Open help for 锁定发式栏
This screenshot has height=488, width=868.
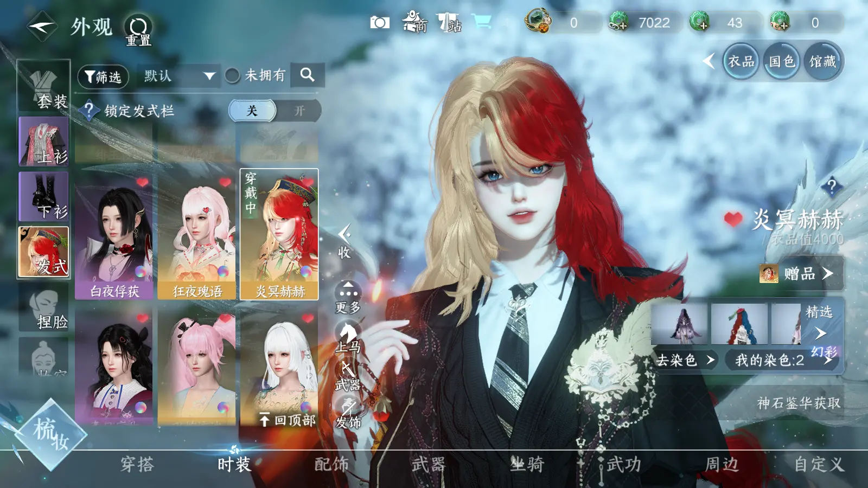pos(89,111)
